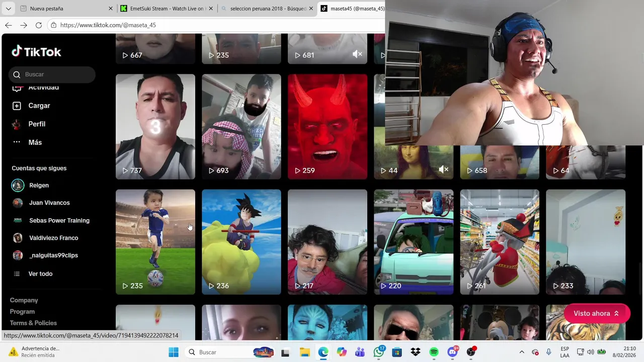Open Dropbox from taskbar
This screenshot has height=362, width=644.
[x=416, y=352]
